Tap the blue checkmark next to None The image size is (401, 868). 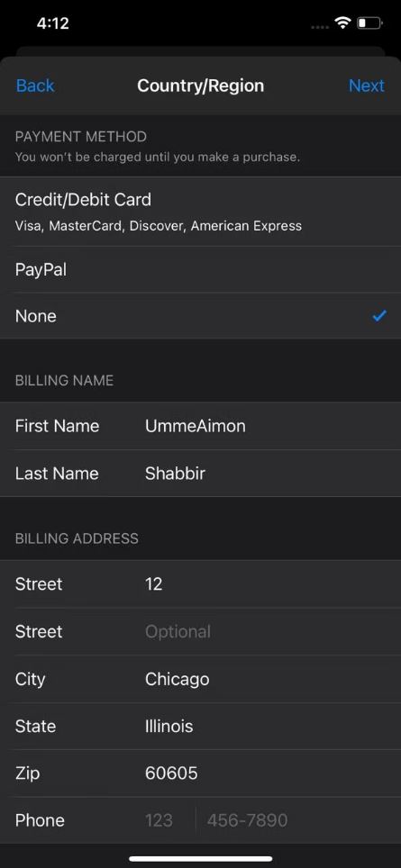coord(379,316)
